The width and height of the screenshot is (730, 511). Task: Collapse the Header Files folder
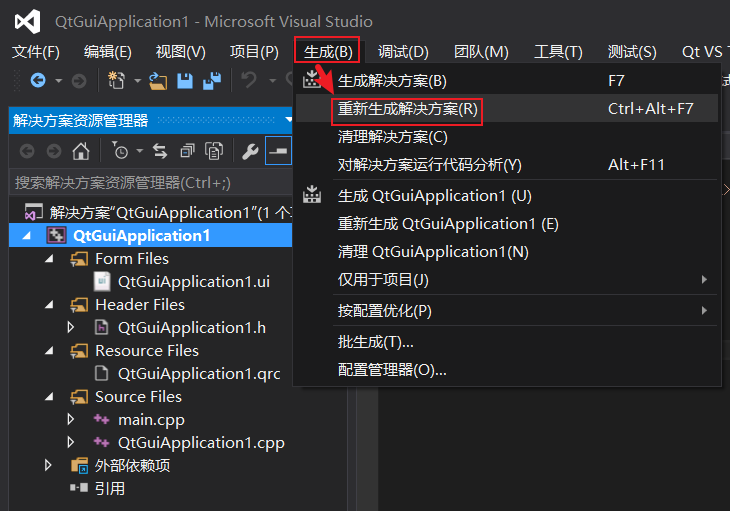49,305
